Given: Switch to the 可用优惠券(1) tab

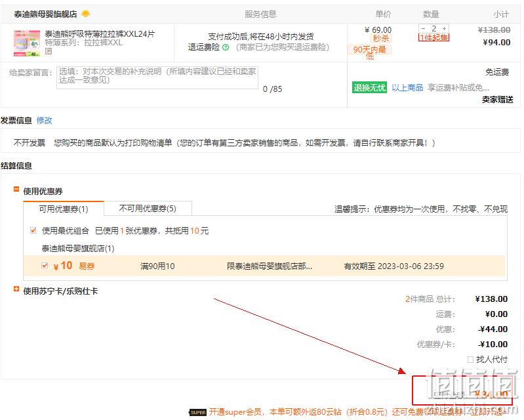Looking at the screenshot, I should pos(64,209).
